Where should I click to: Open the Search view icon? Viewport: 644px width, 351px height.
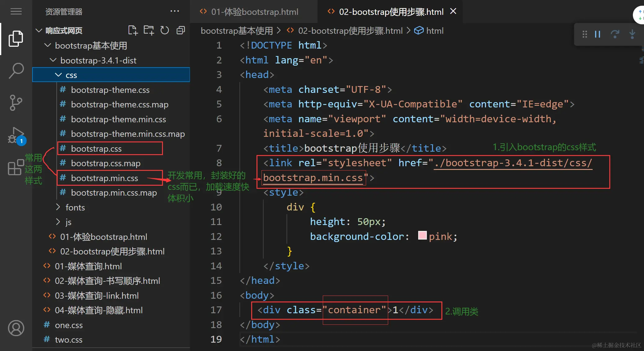tap(16, 71)
